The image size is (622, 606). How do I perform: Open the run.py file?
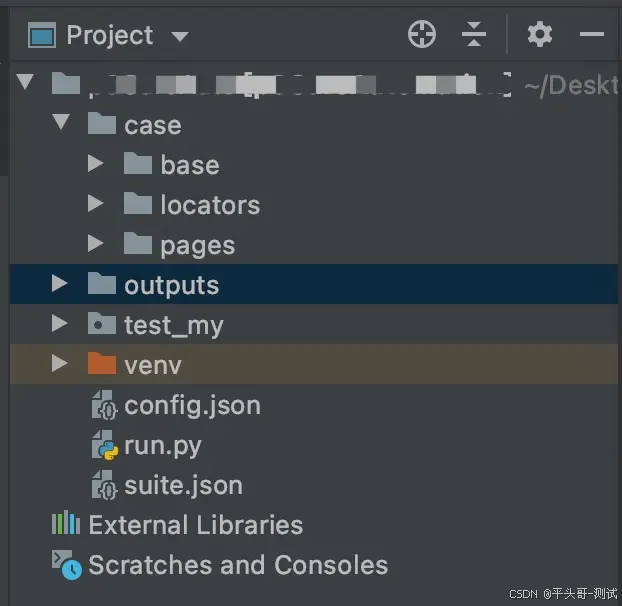click(x=163, y=447)
